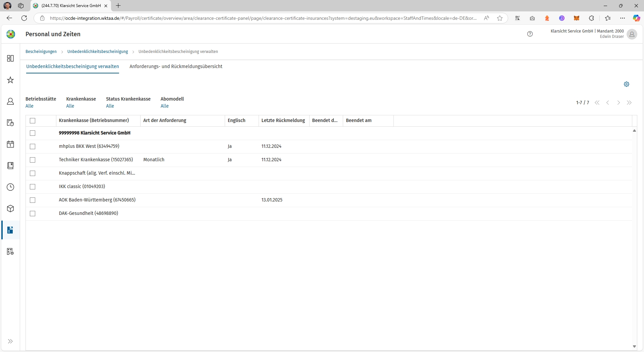644x352 pixels.
Task: Check the IKK classic row checkbox
Action: point(33,187)
